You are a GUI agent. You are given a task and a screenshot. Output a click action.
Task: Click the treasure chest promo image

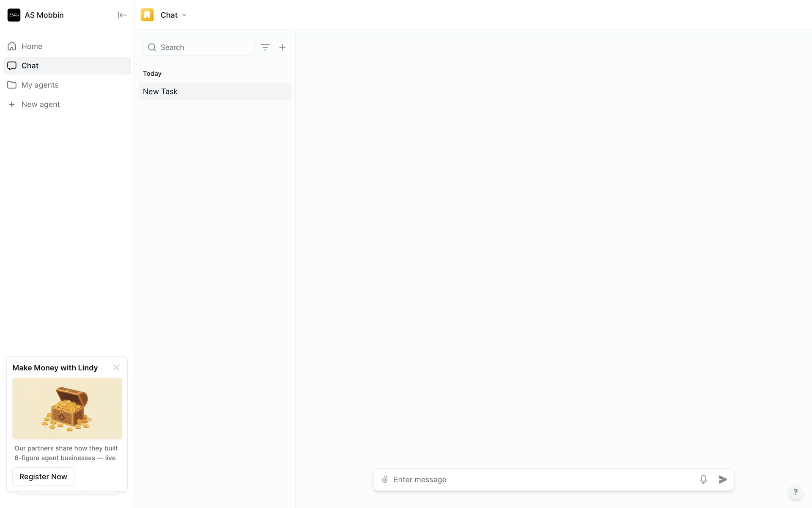click(x=67, y=408)
